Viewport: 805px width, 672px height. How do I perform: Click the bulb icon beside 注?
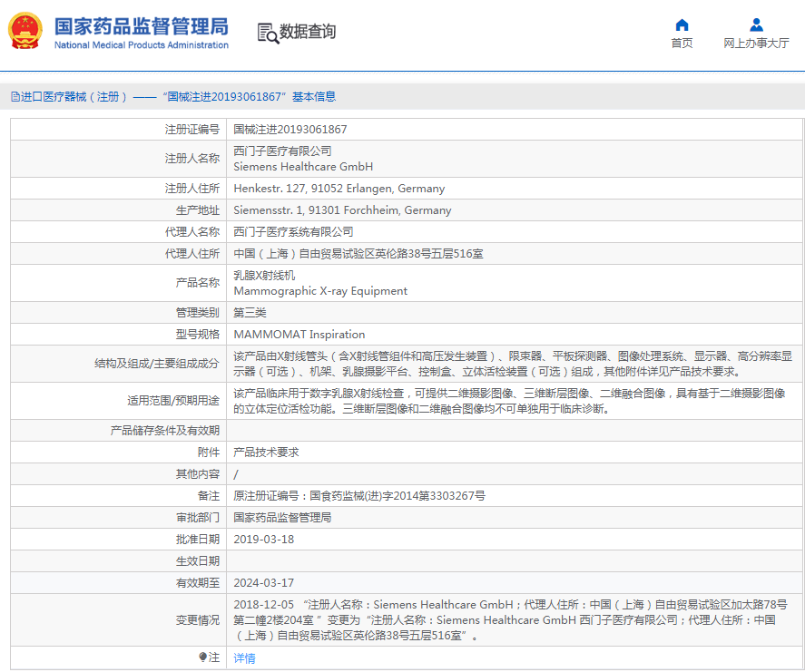coord(202,657)
